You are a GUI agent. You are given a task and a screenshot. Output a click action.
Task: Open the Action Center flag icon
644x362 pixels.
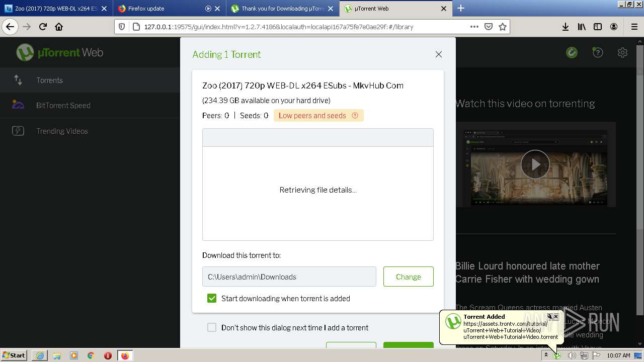596,355
